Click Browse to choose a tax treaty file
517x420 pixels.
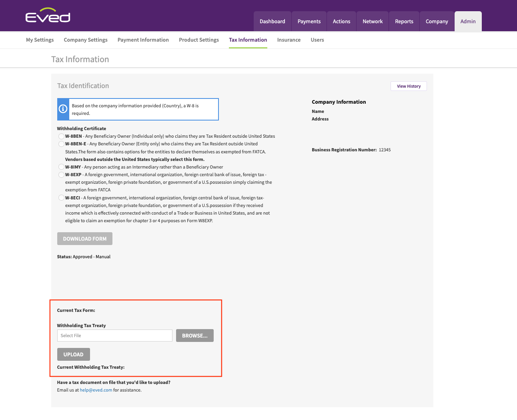click(194, 336)
